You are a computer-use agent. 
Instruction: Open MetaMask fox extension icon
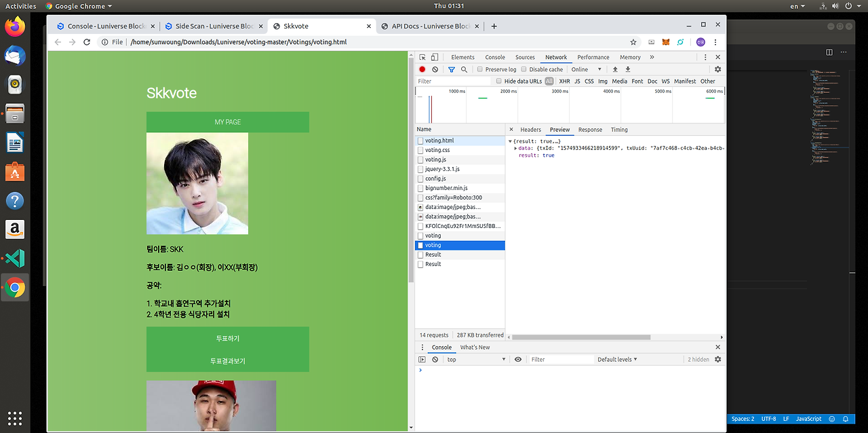pos(666,42)
